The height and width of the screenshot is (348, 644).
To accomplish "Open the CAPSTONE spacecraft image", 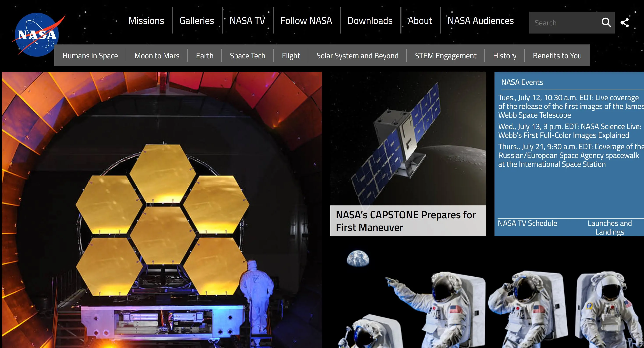I will pyautogui.click(x=408, y=139).
